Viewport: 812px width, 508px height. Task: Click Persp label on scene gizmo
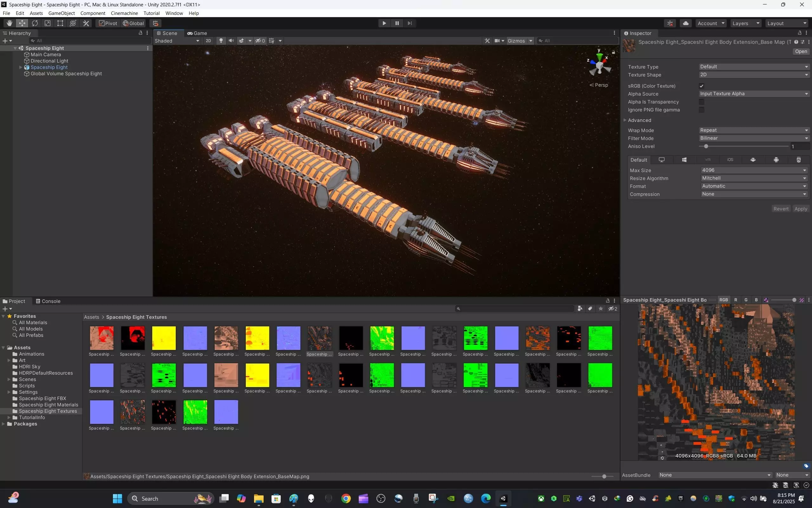tap(601, 85)
